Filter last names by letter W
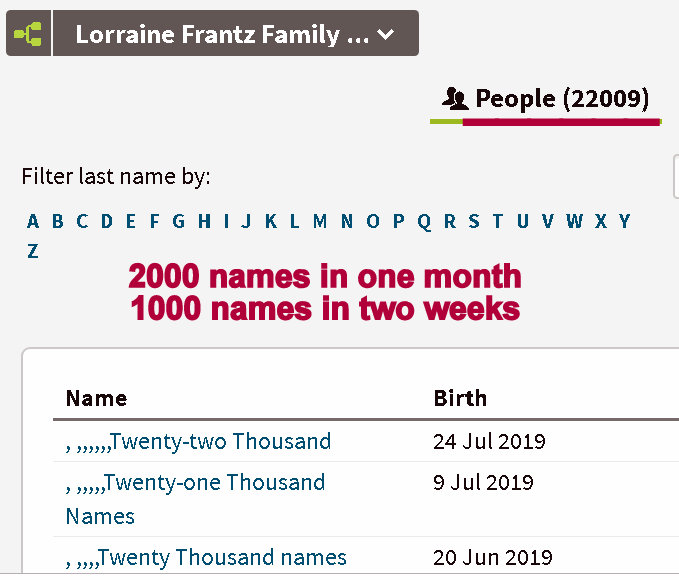 point(574,222)
